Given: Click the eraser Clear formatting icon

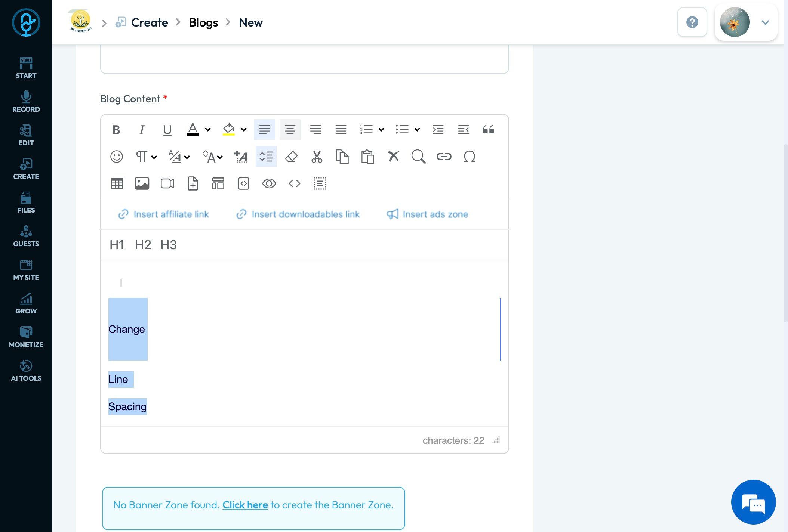Looking at the screenshot, I should 291,157.
